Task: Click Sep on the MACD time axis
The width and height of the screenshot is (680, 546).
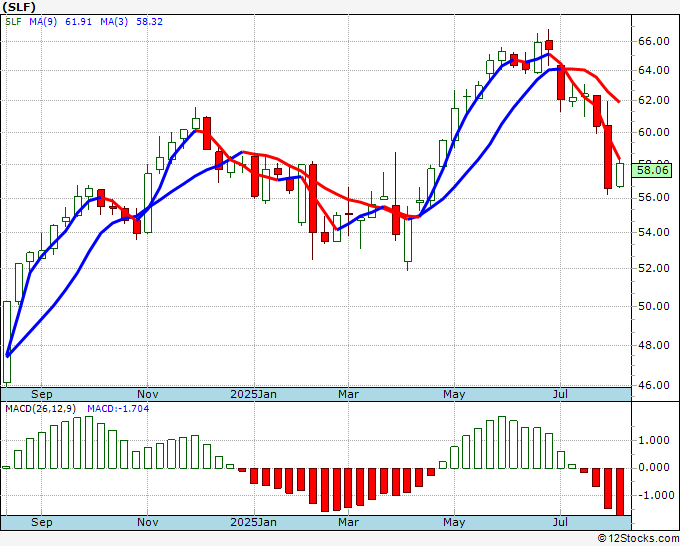Action: pyautogui.click(x=42, y=522)
